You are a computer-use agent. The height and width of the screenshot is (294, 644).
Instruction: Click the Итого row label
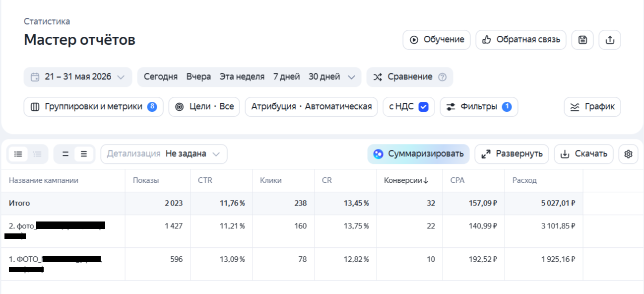19,203
